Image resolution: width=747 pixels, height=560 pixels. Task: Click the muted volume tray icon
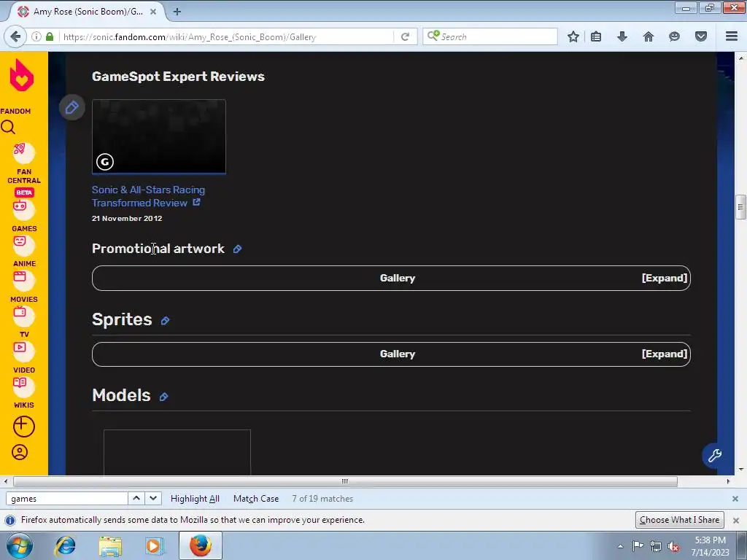pyautogui.click(x=673, y=547)
